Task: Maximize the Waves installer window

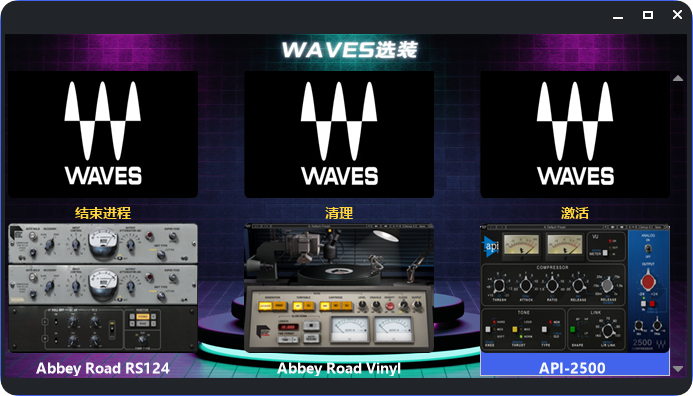Action: [x=647, y=15]
